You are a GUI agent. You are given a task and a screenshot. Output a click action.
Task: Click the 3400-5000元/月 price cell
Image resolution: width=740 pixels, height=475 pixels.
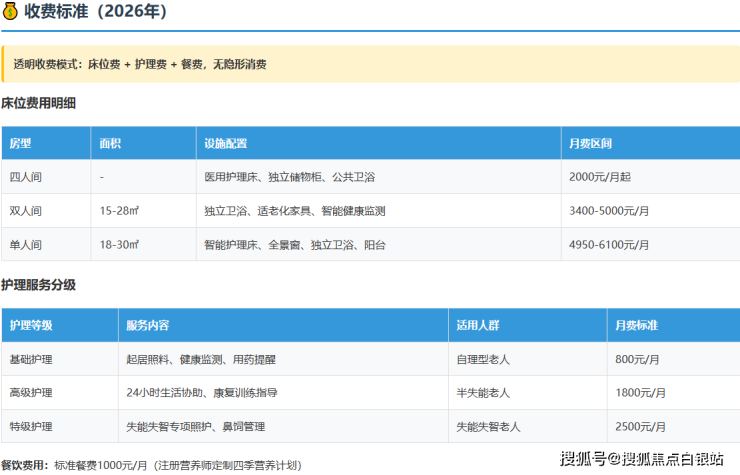pos(609,211)
